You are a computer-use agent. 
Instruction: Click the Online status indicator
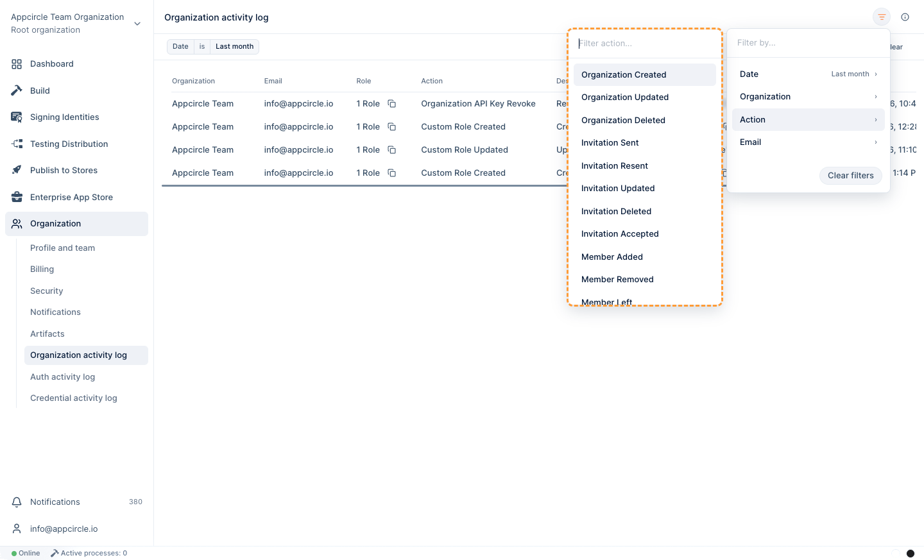[x=26, y=553]
